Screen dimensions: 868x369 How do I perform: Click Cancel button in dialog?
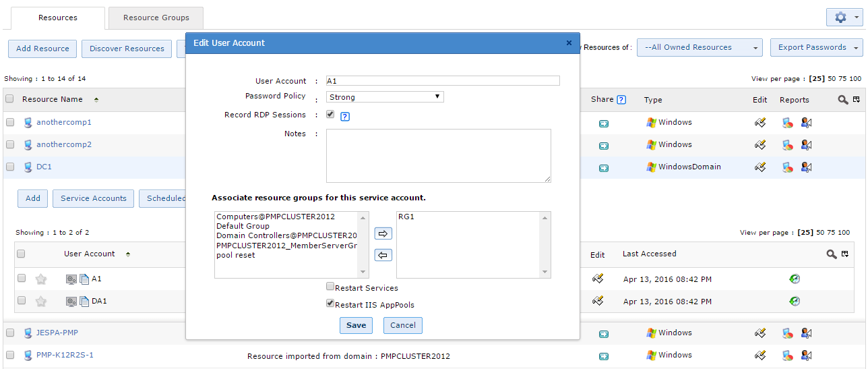click(403, 325)
